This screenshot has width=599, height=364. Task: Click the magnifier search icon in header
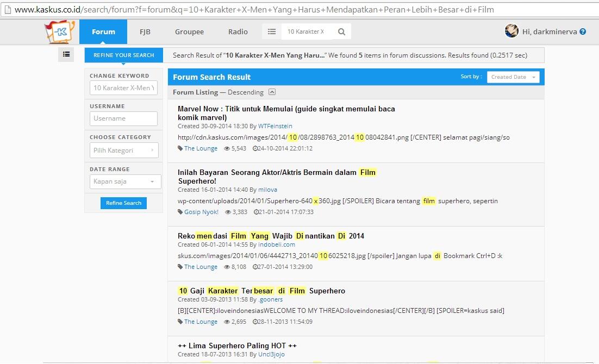(x=341, y=32)
